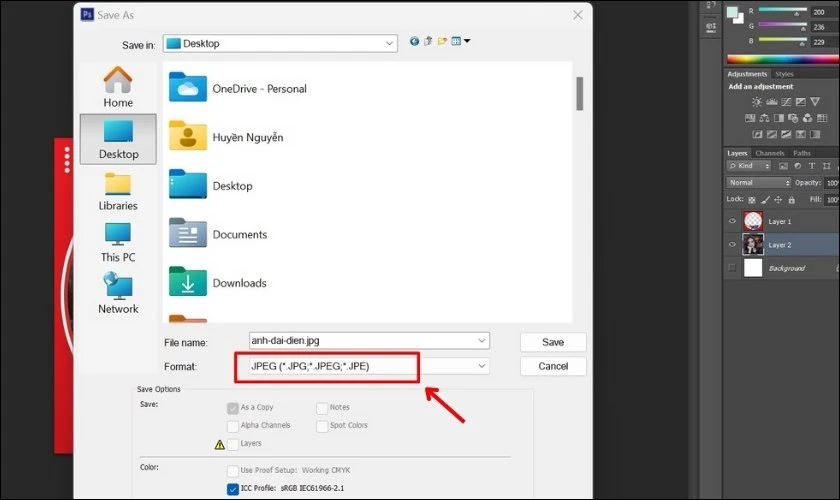Switch to the Channels tab
The width and height of the screenshot is (840, 500).
tap(769, 153)
